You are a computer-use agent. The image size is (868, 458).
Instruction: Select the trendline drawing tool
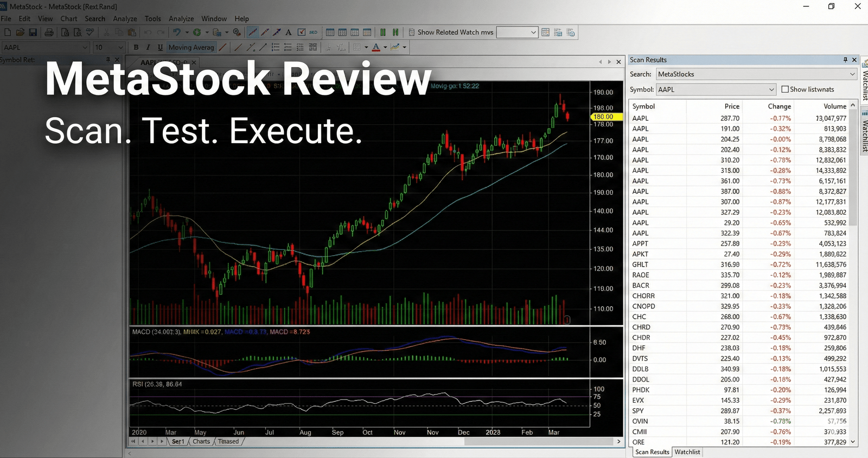(252, 33)
